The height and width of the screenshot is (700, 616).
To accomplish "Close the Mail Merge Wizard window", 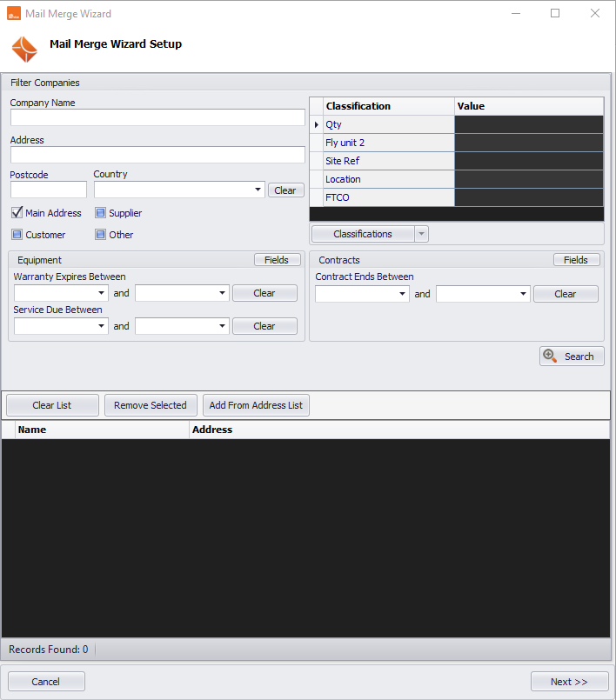I will pyautogui.click(x=594, y=13).
